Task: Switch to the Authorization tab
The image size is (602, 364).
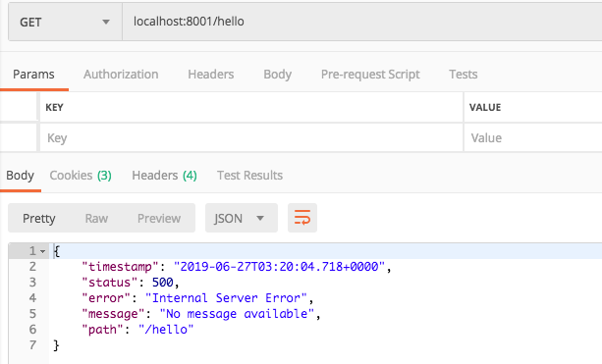Action: [x=121, y=74]
